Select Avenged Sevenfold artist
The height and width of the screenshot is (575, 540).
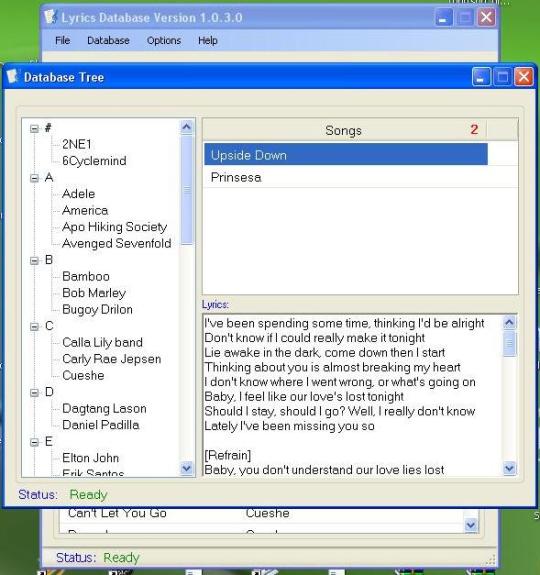coord(117,243)
